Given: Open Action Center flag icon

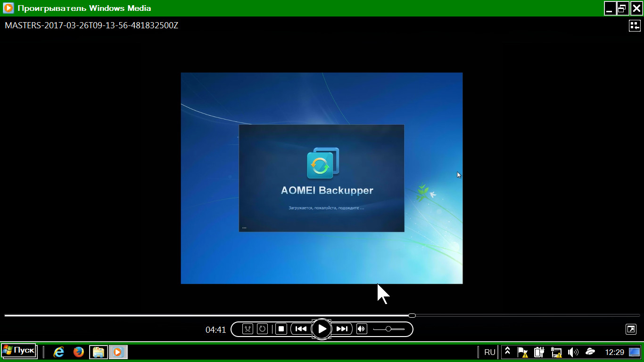Looking at the screenshot, I should 523,352.
